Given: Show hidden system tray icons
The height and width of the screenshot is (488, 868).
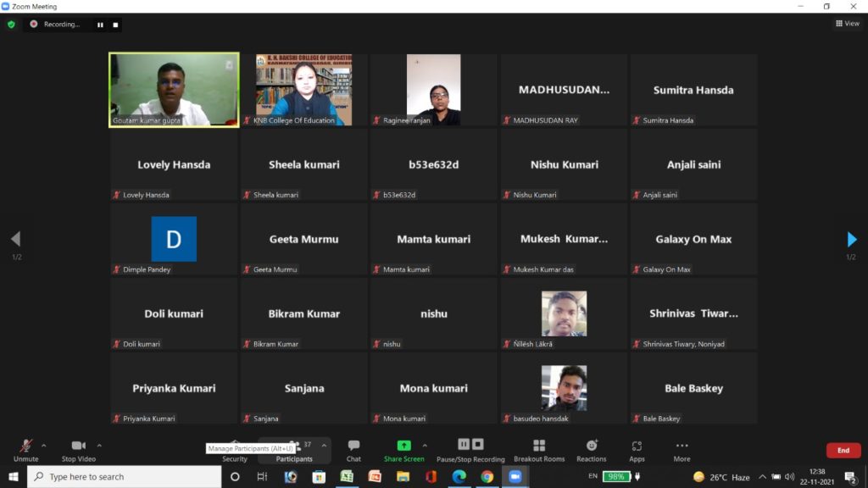Looking at the screenshot, I should click(762, 476).
